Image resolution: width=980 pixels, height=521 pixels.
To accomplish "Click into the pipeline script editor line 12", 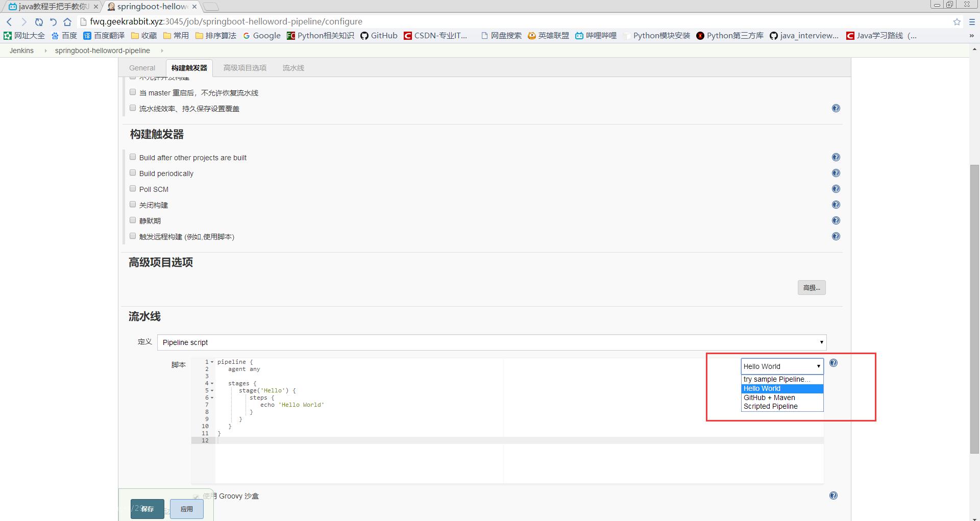I will coord(519,440).
